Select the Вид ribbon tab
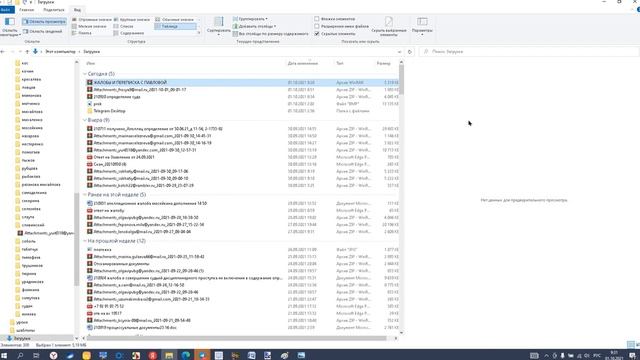This screenshot has height=360, width=640. tap(77, 10)
